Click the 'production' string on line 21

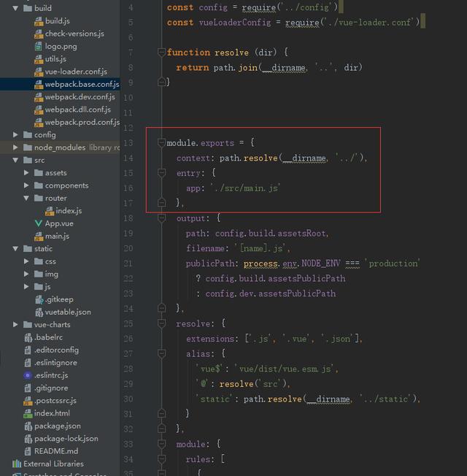point(393,264)
